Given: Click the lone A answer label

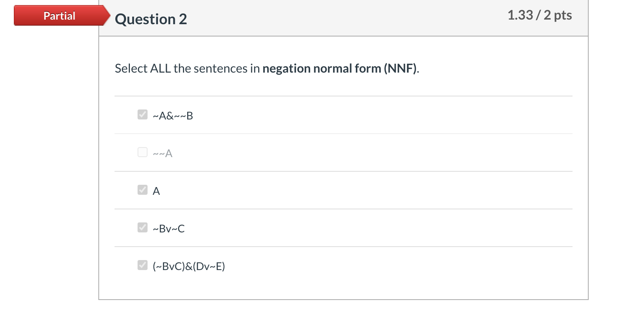Looking at the screenshot, I should click(x=156, y=191).
